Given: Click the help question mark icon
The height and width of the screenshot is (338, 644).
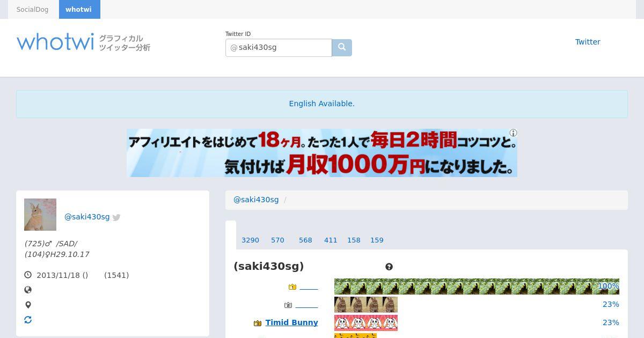Looking at the screenshot, I should click(389, 267).
